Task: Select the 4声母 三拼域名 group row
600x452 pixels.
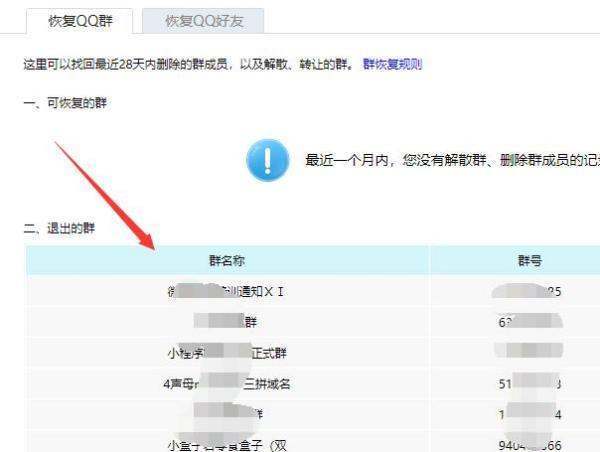Action: click(227, 383)
